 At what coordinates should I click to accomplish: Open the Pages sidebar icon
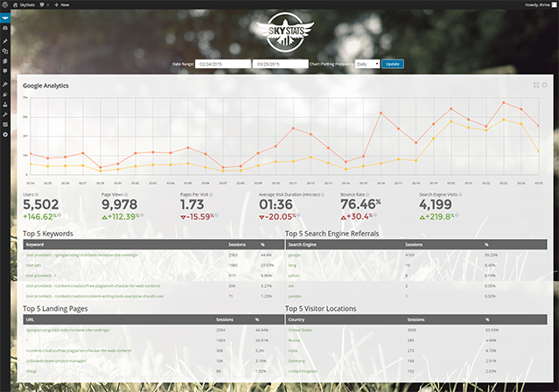5,61
